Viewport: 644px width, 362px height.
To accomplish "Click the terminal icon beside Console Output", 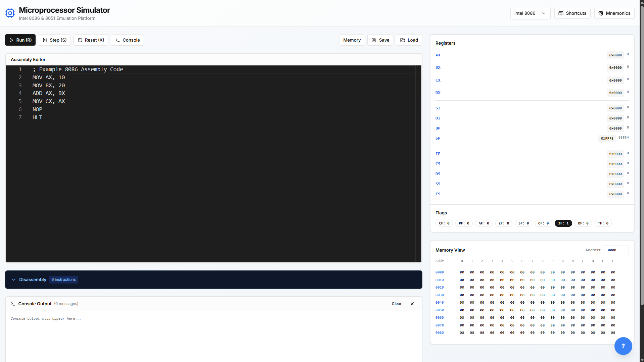I will pyautogui.click(x=13, y=304).
